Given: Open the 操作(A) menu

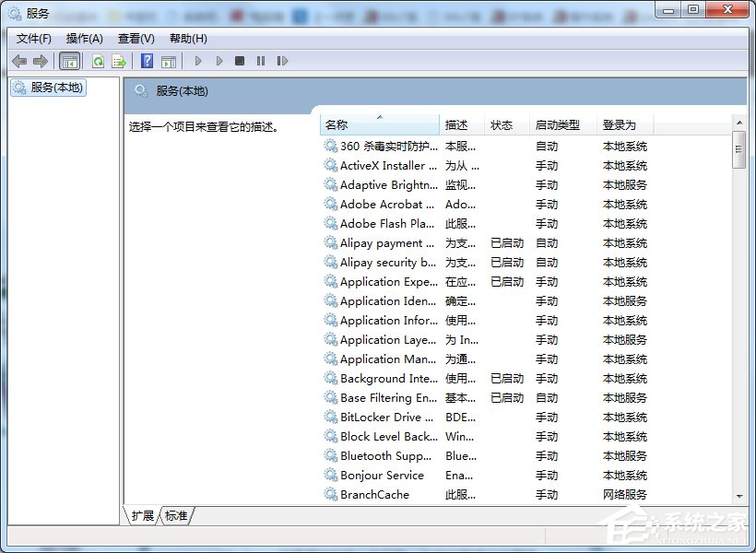Looking at the screenshot, I should pyautogui.click(x=85, y=38).
